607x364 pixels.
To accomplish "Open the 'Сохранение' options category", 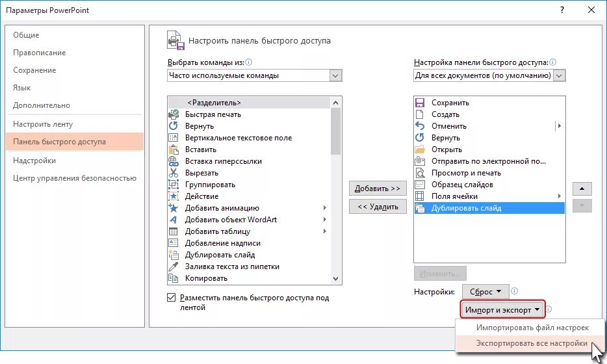I will click(x=75, y=70).
